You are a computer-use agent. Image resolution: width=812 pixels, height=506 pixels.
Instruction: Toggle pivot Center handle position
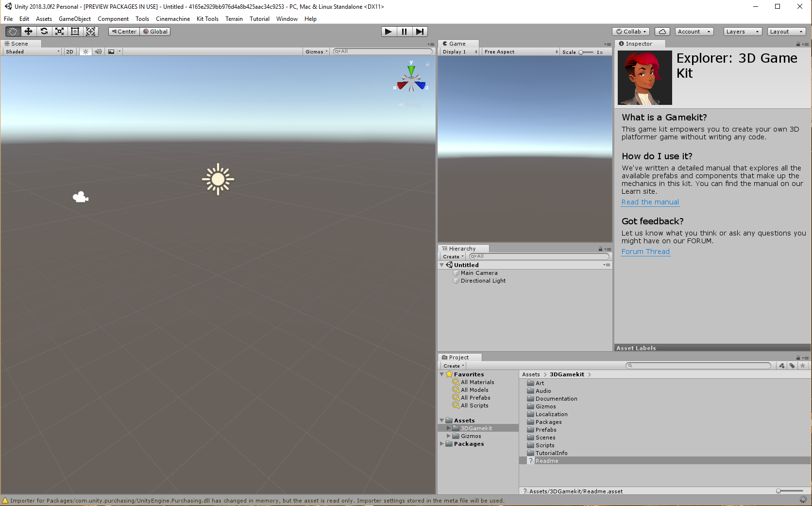(124, 32)
